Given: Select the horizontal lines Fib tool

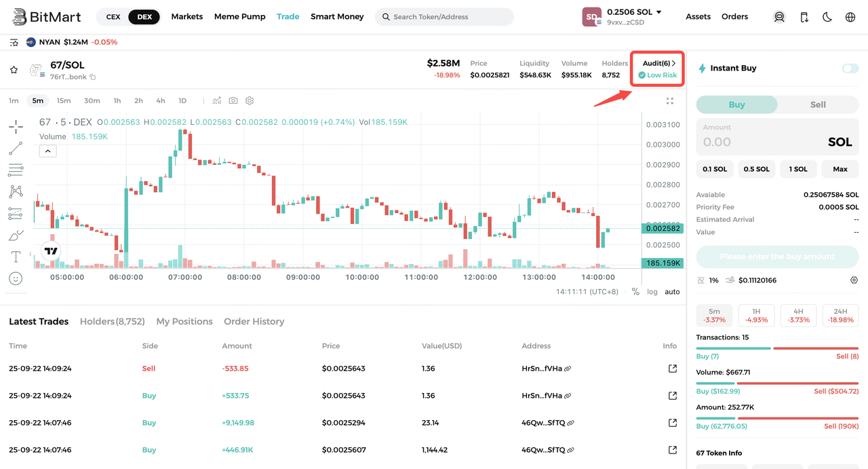Looking at the screenshot, I should click(x=16, y=170).
